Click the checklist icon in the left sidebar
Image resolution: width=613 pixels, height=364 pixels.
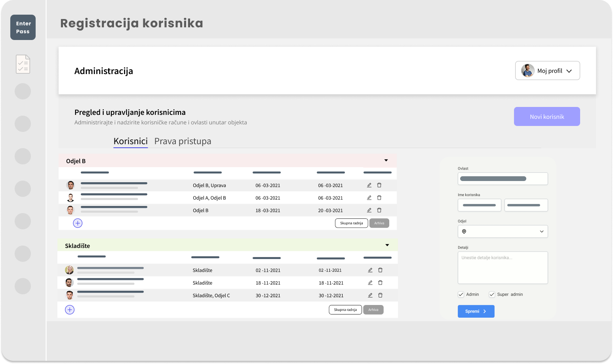23,64
